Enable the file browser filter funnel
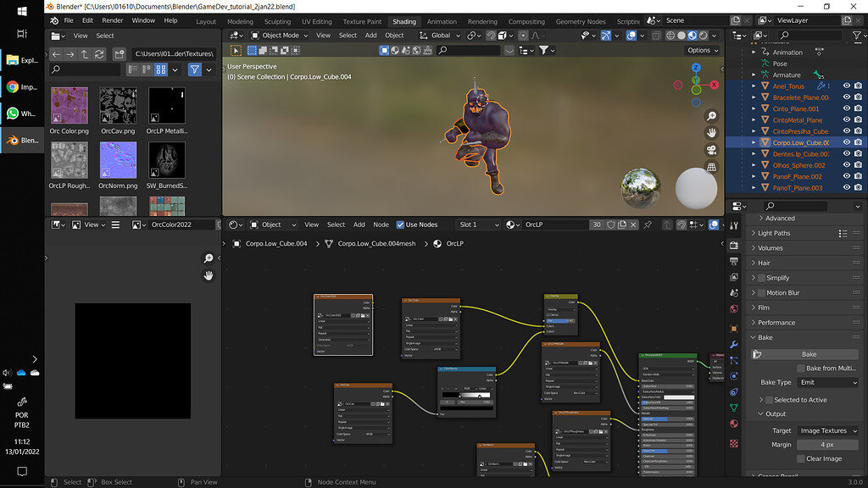Screen dimensions: 868x488 pos(194,69)
